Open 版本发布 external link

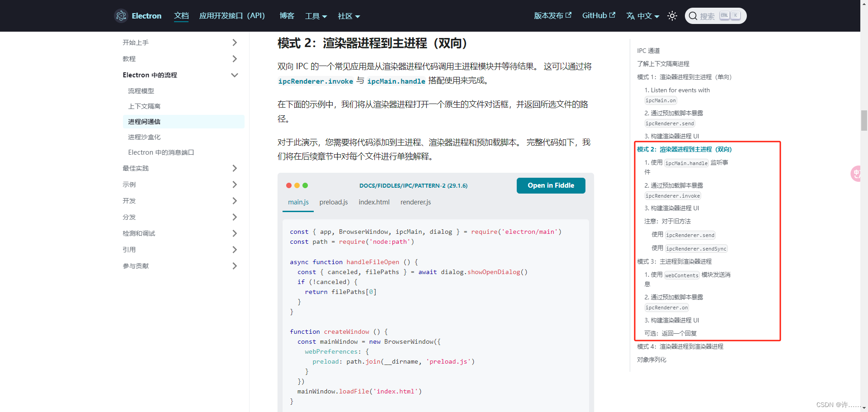(552, 15)
